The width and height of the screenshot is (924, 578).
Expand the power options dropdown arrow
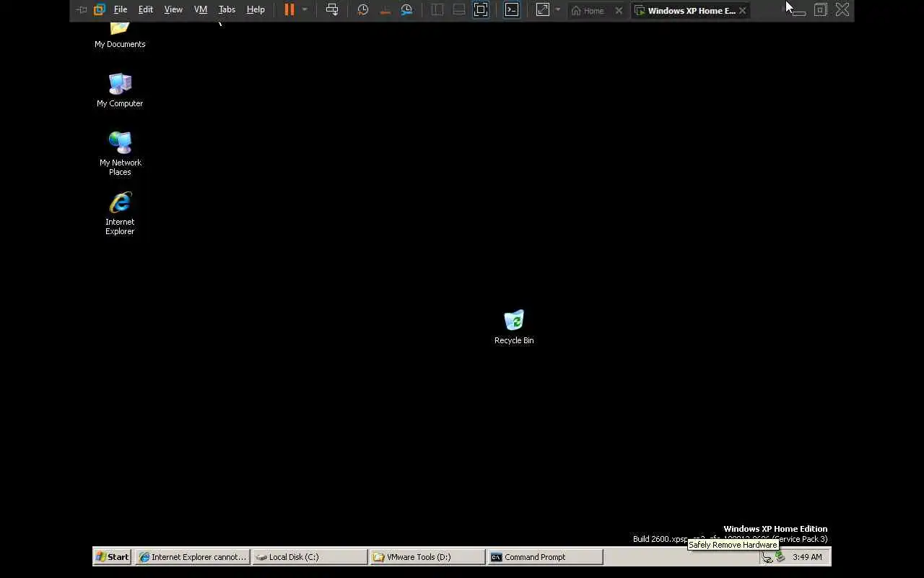[x=305, y=10]
